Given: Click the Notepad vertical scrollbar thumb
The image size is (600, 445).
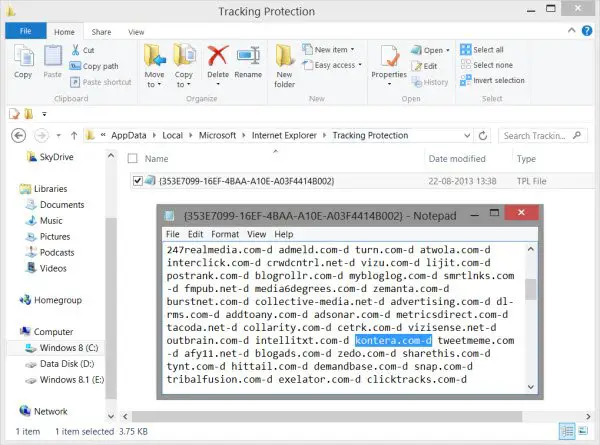Looking at the screenshot, I should click(x=530, y=290).
